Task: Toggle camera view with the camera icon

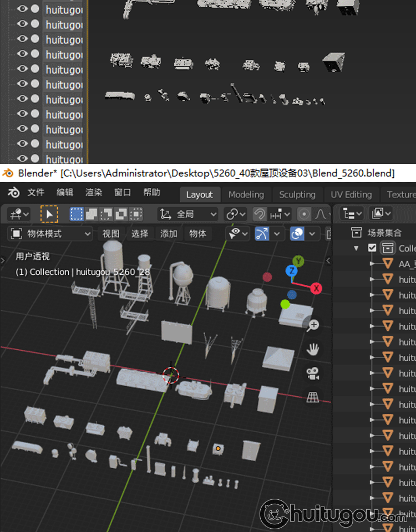Action: point(313,374)
